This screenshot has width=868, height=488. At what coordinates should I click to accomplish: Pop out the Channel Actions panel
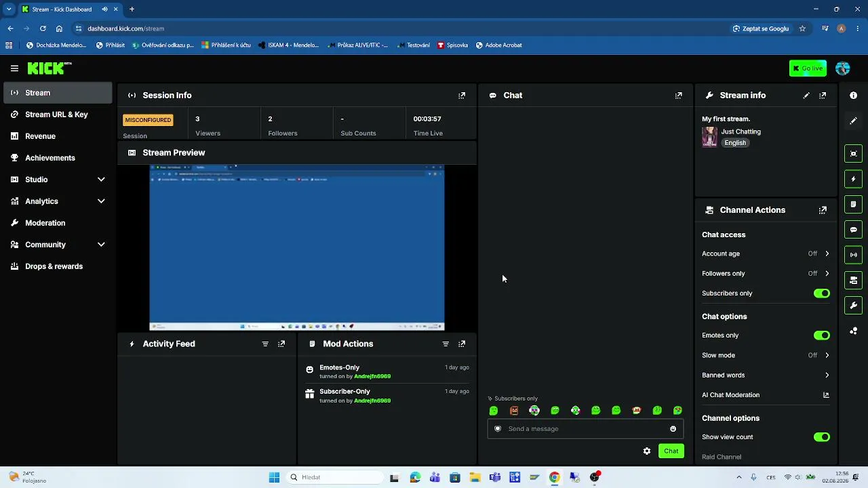click(823, 210)
